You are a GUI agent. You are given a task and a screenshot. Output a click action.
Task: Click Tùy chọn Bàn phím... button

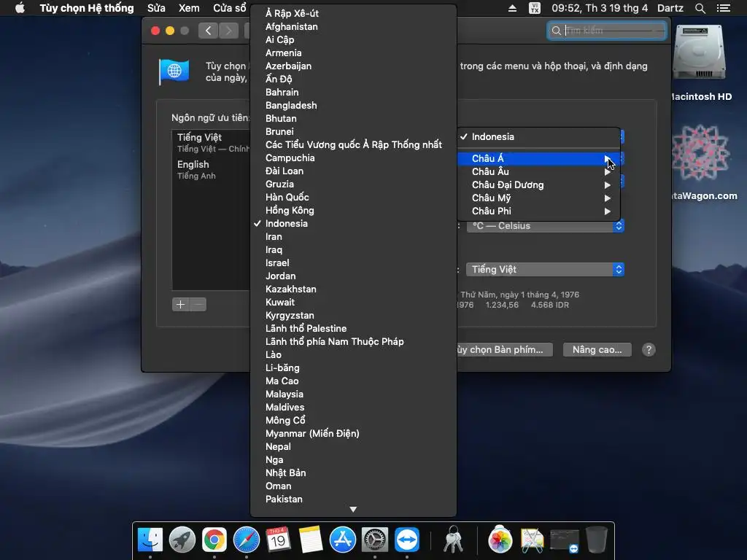pos(503,349)
